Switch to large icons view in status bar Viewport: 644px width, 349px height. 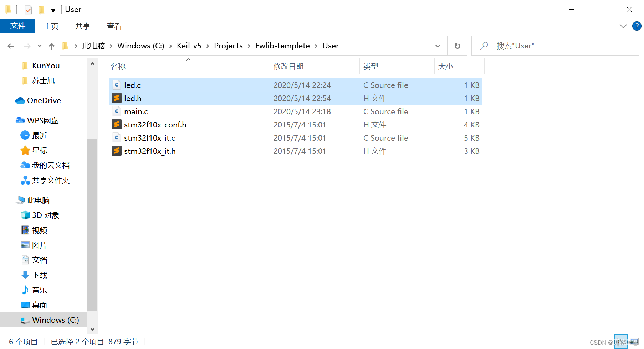[x=634, y=342]
